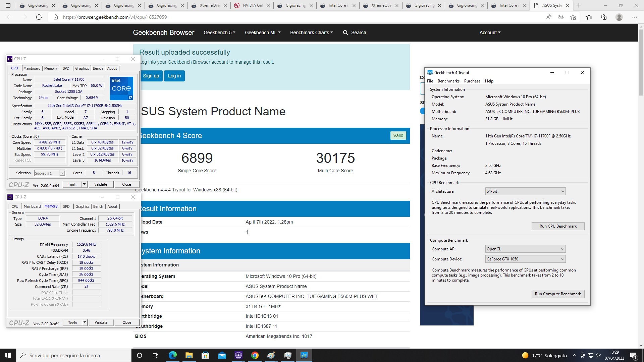The height and width of the screenshot is (362, 644).
Task: Click the Geekbench Browser home link
Action: [164, 33]
